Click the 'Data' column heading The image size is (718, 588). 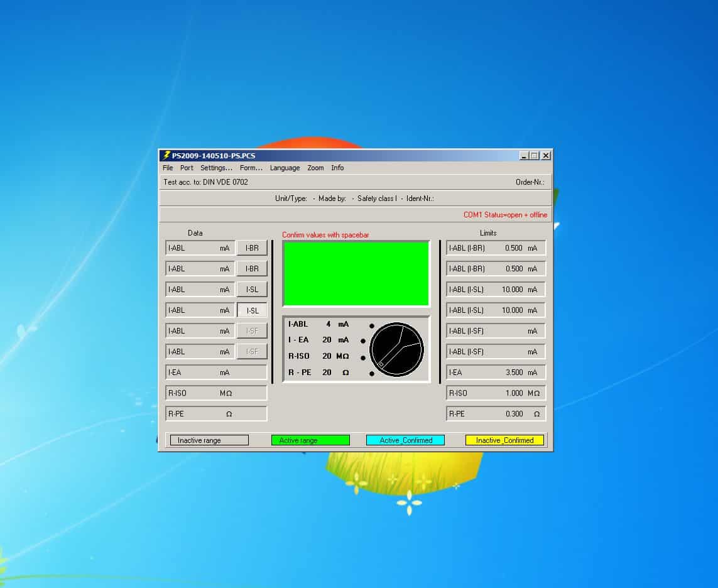pyautogui.click(x=195, y=232)
